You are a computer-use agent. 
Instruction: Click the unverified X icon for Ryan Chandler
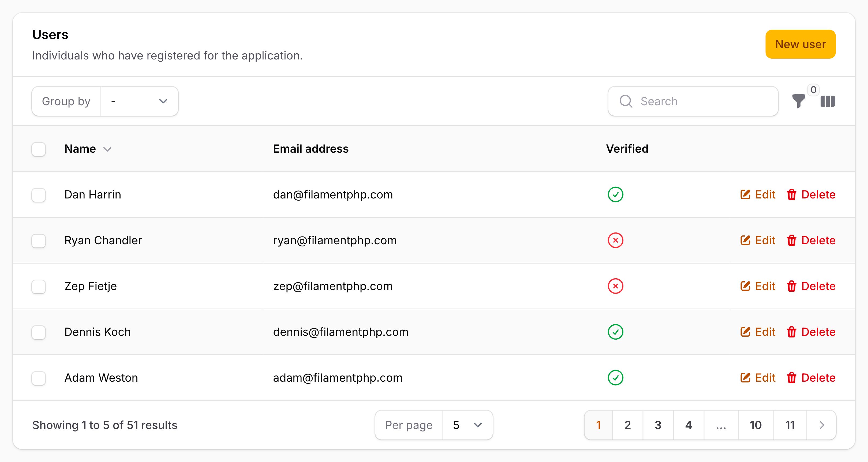pos(615,240)
